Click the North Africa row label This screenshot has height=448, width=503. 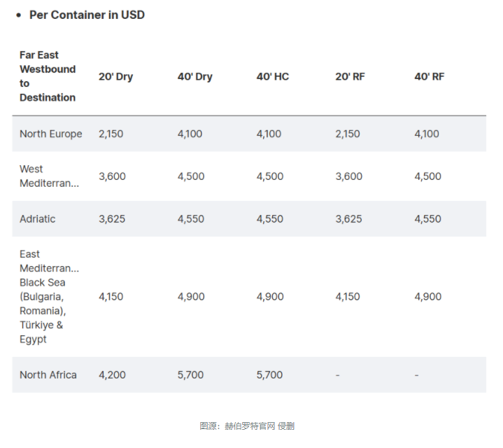(x=48, y=374)
